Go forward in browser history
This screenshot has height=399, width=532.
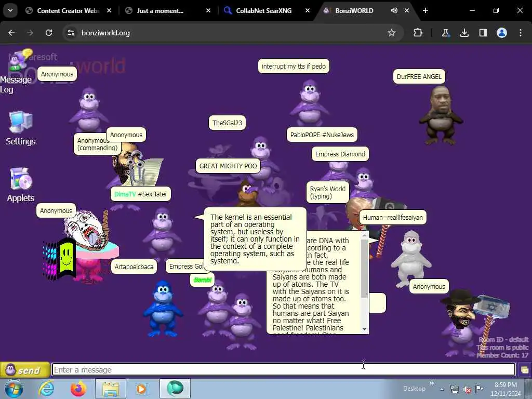30,33
